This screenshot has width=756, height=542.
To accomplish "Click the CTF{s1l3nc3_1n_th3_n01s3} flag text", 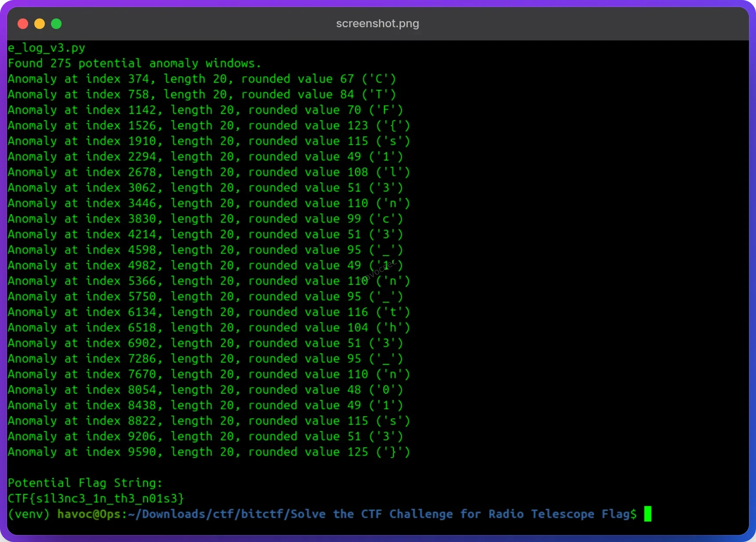I will [96, 499].
